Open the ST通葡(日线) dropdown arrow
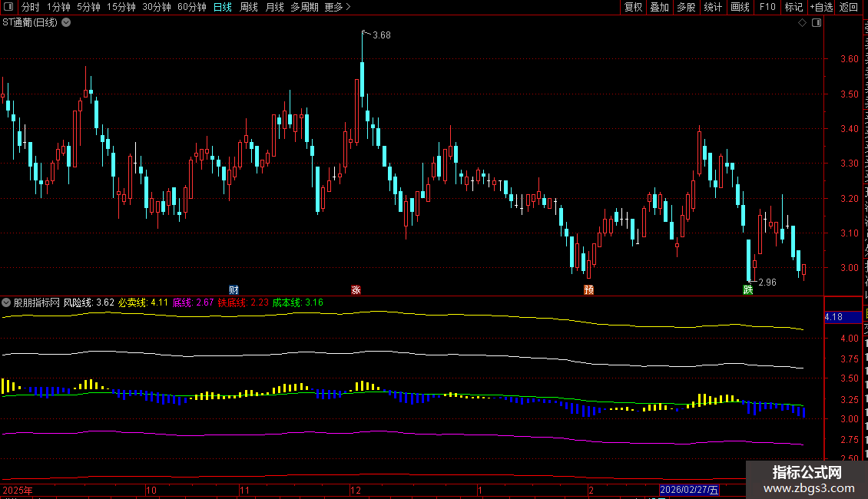868x499 pixels. (66, 23)
